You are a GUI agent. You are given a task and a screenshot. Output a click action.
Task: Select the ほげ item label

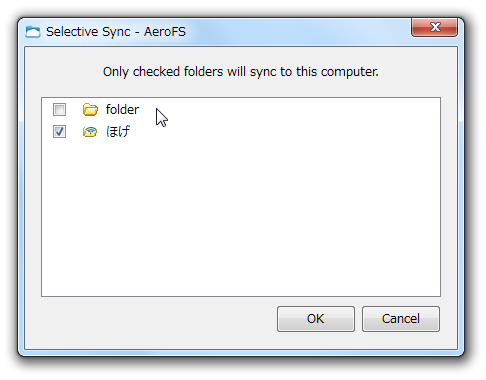[x=118, y=131]
